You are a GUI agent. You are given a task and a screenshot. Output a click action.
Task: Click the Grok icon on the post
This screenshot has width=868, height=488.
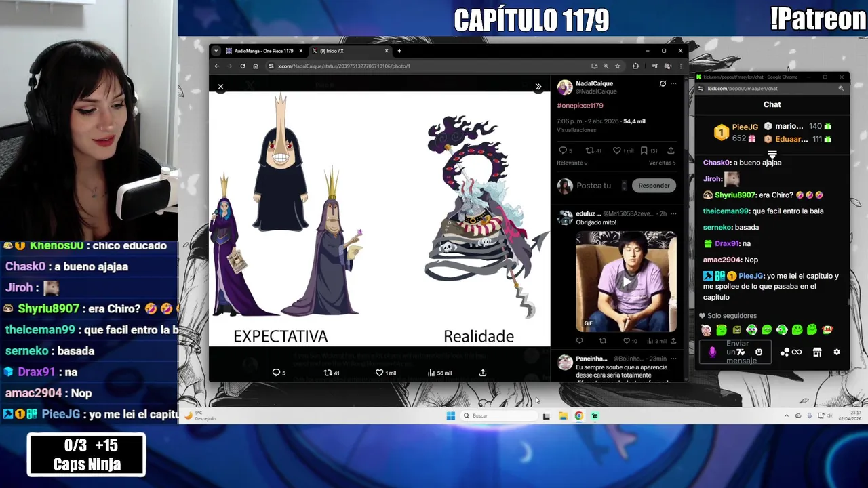tap(663, 83)
